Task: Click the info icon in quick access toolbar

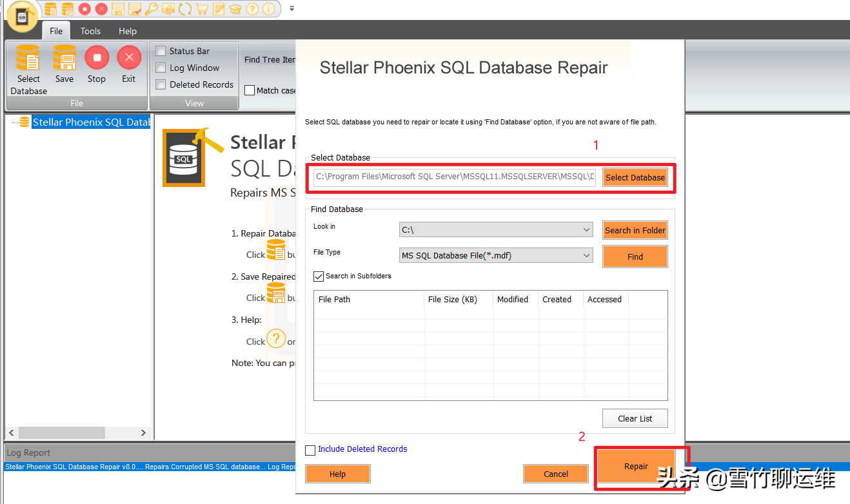Action: pyautogui.click(x=269, y=9)
